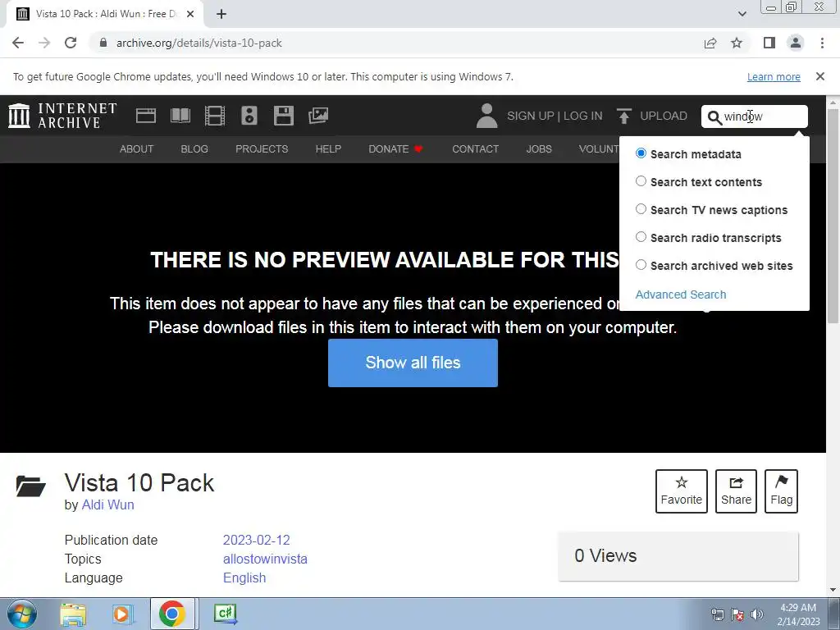Open the Advanced Search link
Viewport: 840px width, 630px height.
point(681,294)
